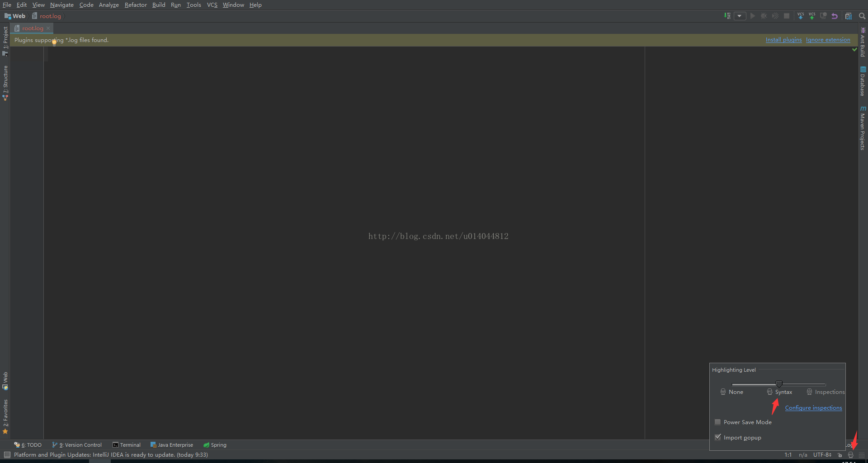Select the root.log editor tab
The height and width of the screenshot is (463, 868).
tap(33, 28)
